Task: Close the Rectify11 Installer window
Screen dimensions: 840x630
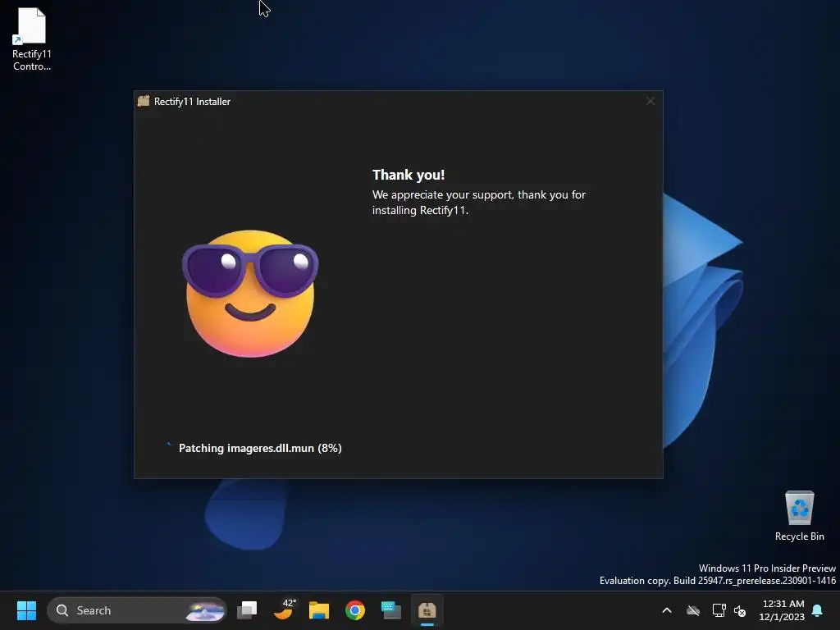Action: [651, 101]
